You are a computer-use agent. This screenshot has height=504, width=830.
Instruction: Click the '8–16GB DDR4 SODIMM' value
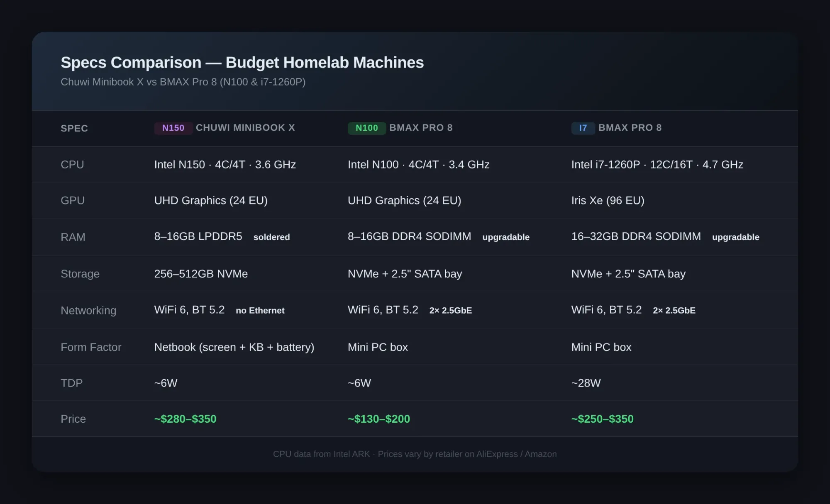(x=410, y=236)
